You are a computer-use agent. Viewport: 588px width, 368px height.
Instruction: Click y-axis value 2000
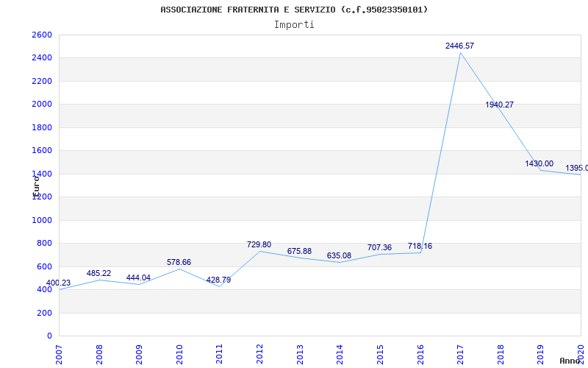[x=42, y=105]
